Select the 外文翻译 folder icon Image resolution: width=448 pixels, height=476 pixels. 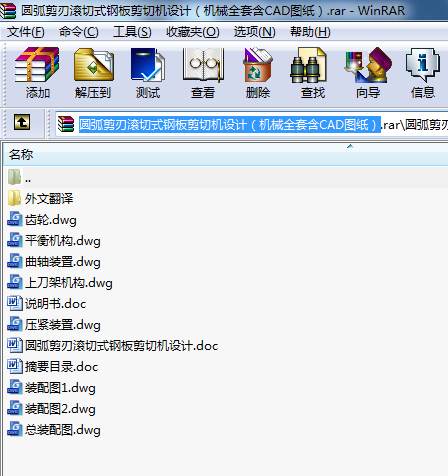pyautogui.click(x=14, y=198)
